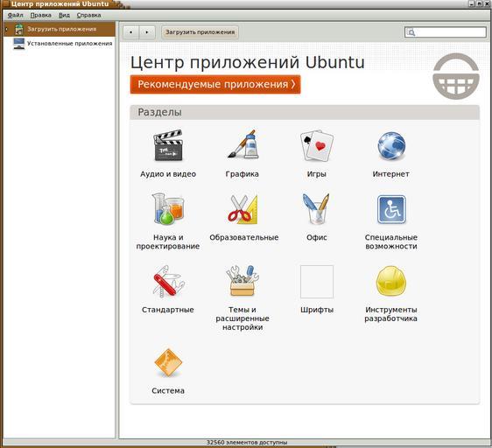Select the Игры playing cards icon
492x448 pixels.
(317, 146)
